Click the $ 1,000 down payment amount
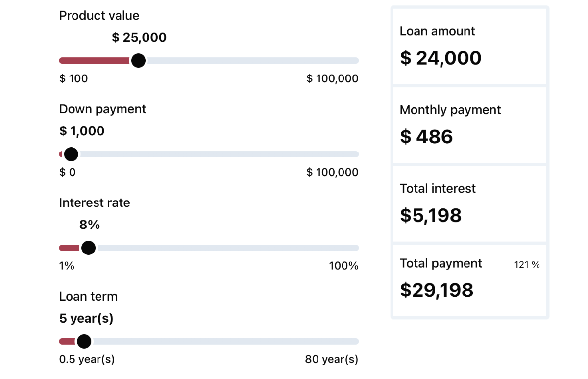Image resolution: width=588 pixels, height=379 pixels. [x=82, y=131]
